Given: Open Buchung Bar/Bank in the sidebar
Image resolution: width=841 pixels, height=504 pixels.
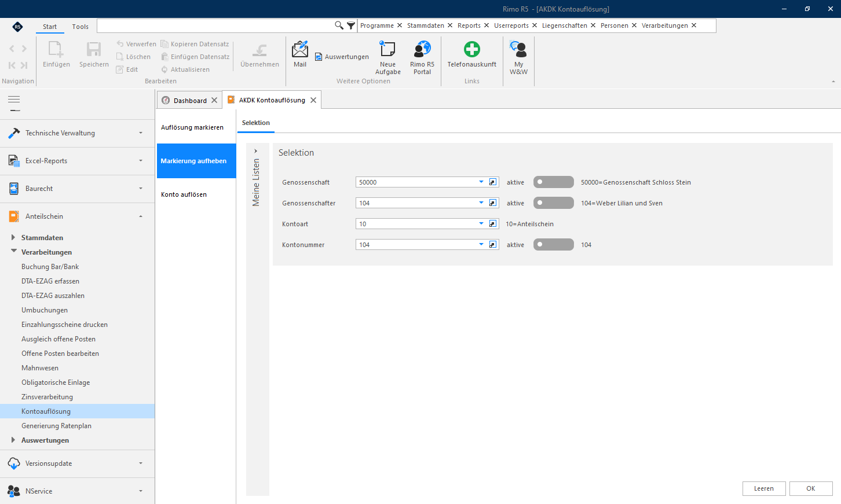Looking at the screenshot, I should [50, 267].
